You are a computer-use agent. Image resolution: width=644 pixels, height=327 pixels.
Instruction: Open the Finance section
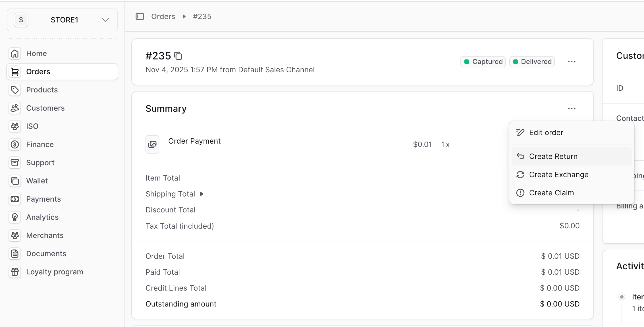click(x=40, y=144)
